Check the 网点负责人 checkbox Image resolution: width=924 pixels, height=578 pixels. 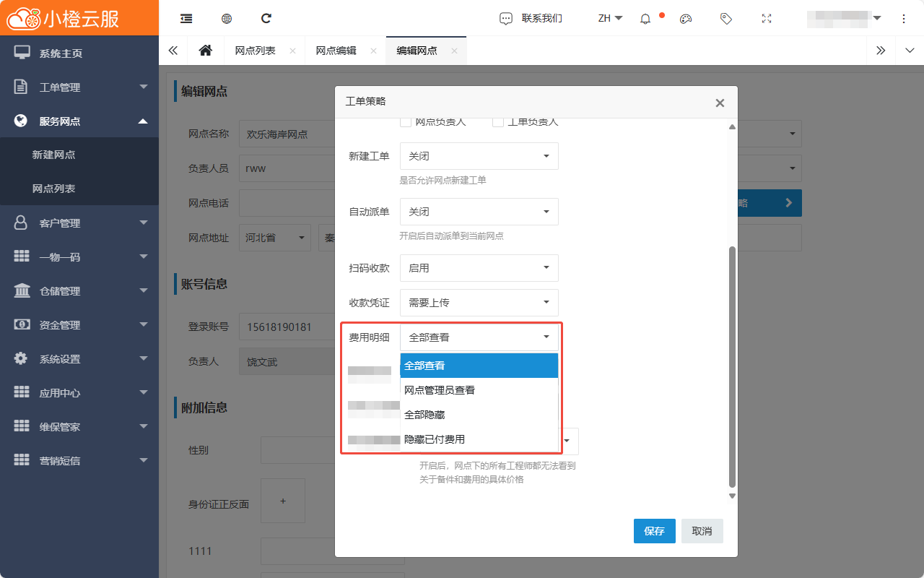coord(406,122)
